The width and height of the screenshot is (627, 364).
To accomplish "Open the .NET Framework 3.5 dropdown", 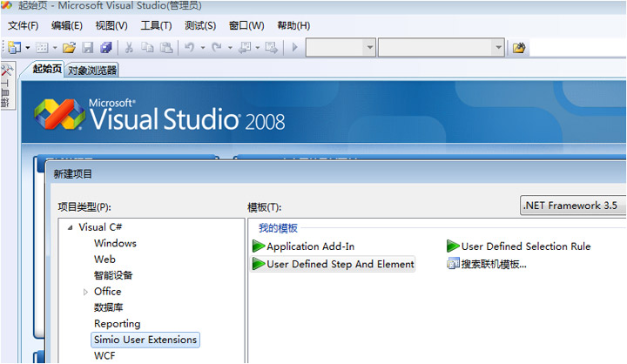I will point(573,206).
